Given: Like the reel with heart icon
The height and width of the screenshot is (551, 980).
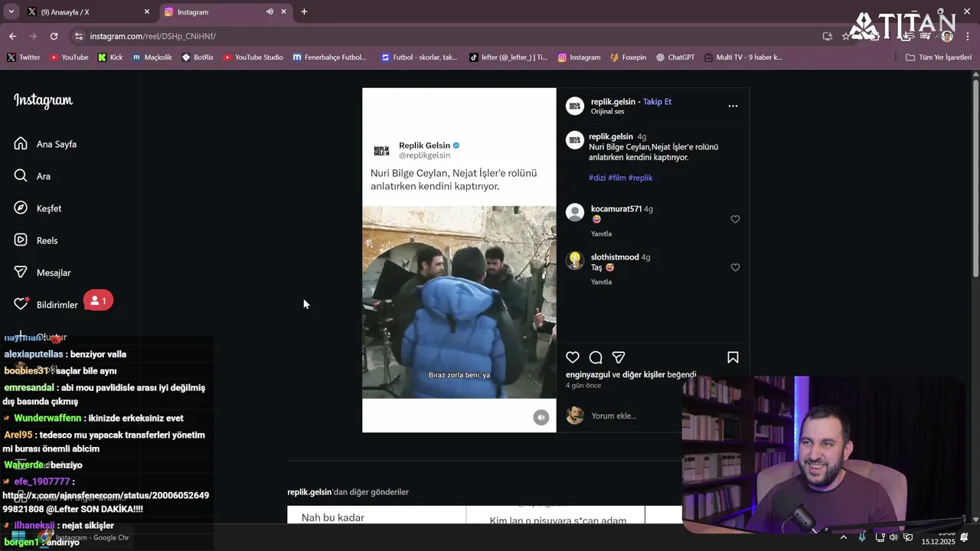Looking at the screenshot, I should tap(573, 357).
